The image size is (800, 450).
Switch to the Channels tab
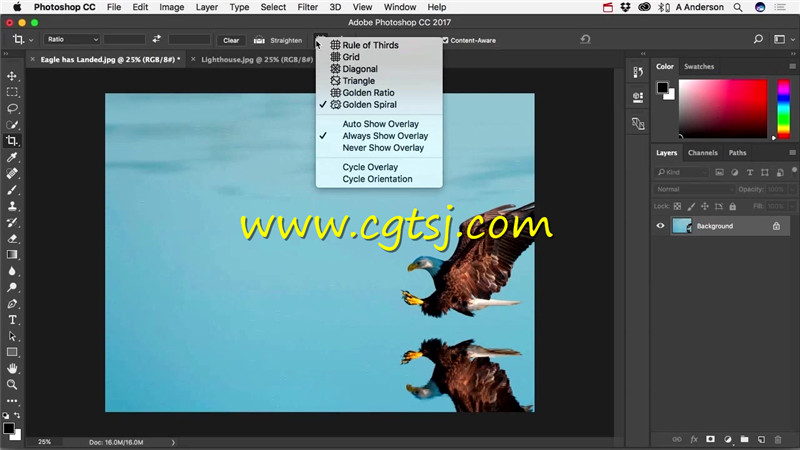[x=703, y=153]
